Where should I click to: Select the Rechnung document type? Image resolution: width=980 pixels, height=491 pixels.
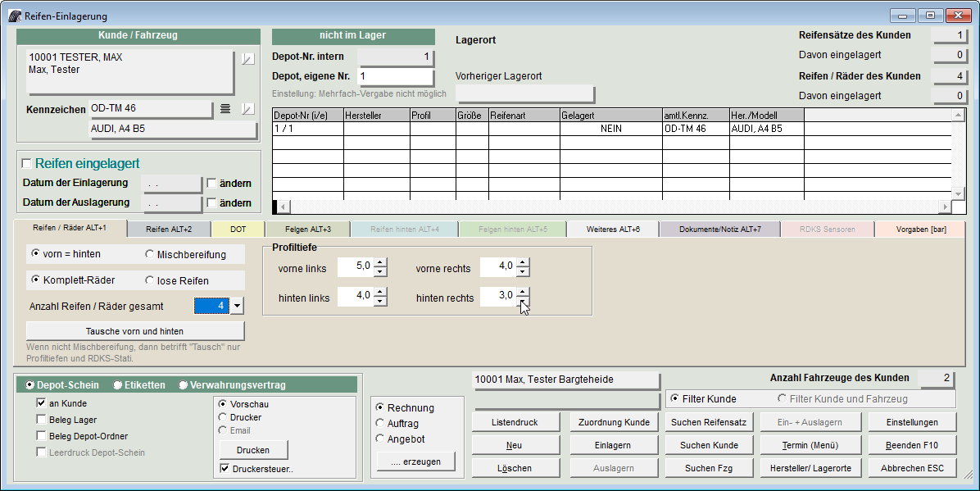coord(379,407)
